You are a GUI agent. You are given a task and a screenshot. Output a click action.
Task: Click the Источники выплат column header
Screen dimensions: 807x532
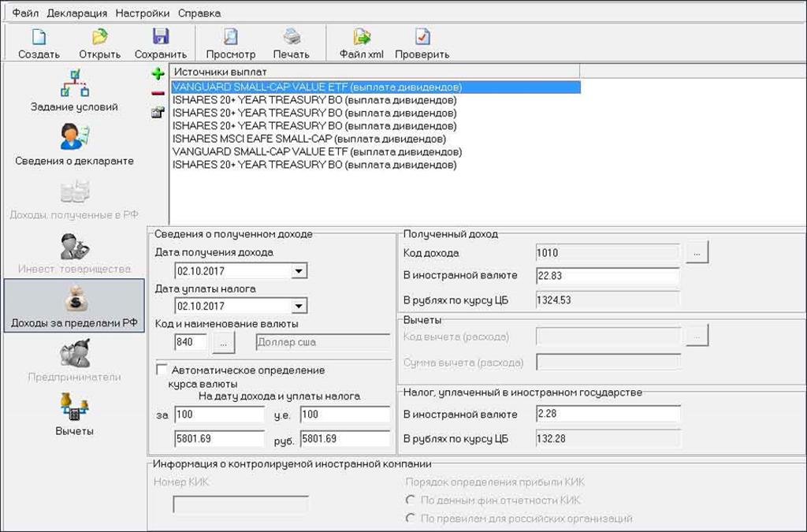[376, 72]
